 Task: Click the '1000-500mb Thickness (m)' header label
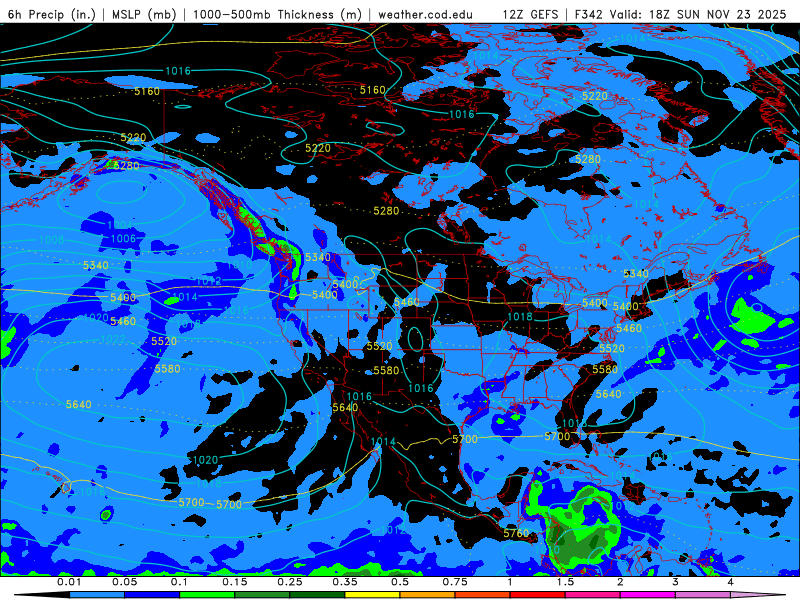277,14
